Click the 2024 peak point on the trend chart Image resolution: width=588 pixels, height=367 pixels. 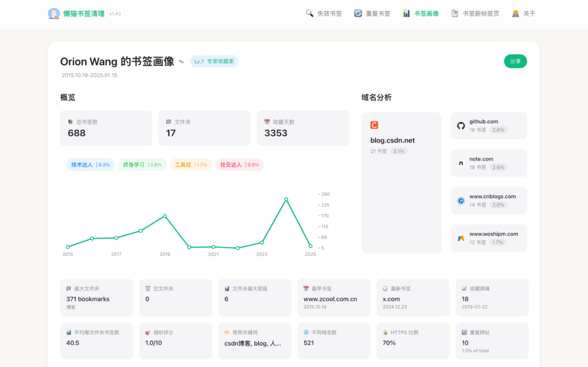[x=286, y=200]
